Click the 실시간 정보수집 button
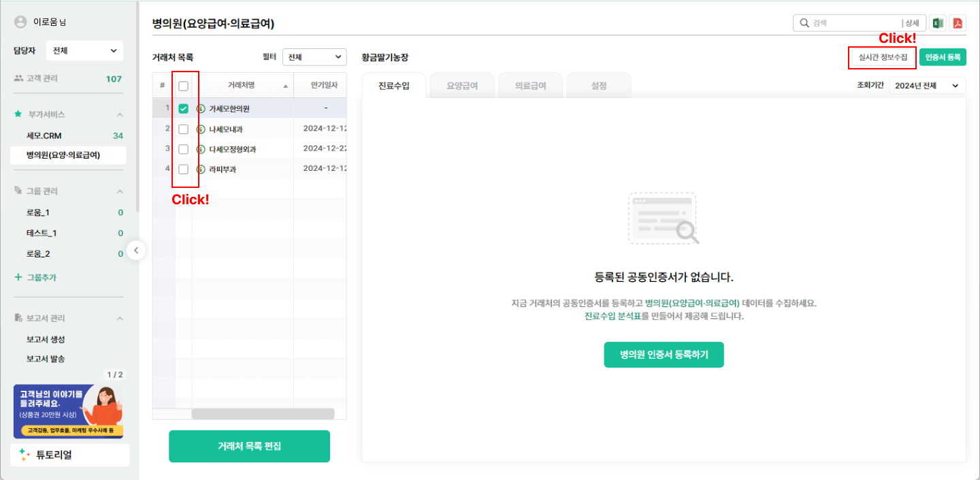 coord(883,57)
